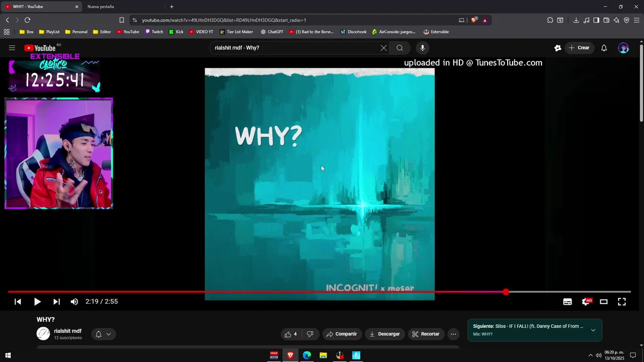644x362 pixels.
Task: Bookmark this page icon
Action: (121, 20)
